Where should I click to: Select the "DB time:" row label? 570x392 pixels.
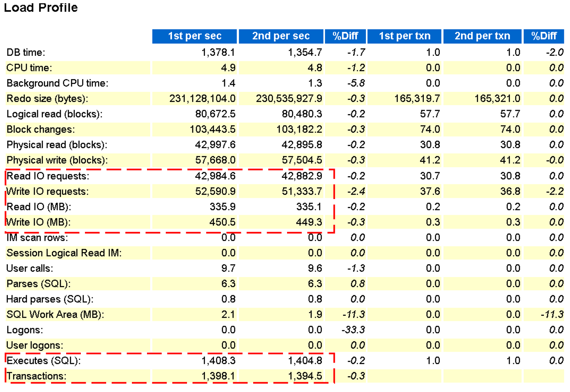coord(26,53)
